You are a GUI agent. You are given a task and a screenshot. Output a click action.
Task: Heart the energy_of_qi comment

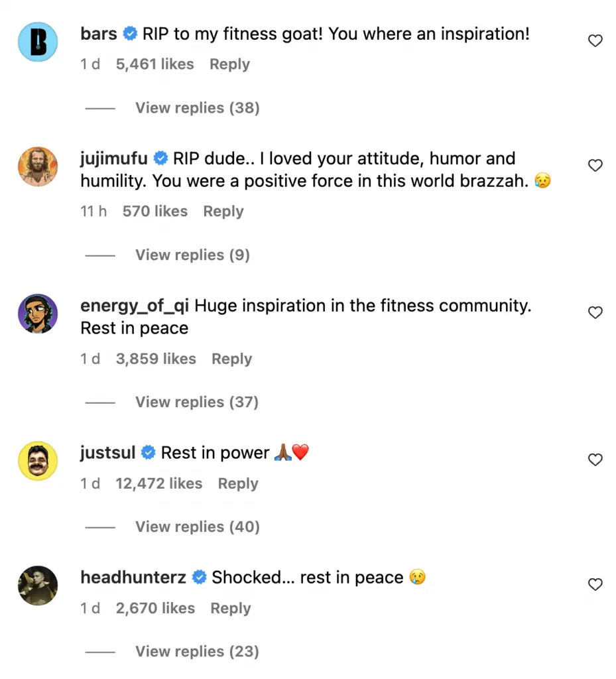point(595,313)
